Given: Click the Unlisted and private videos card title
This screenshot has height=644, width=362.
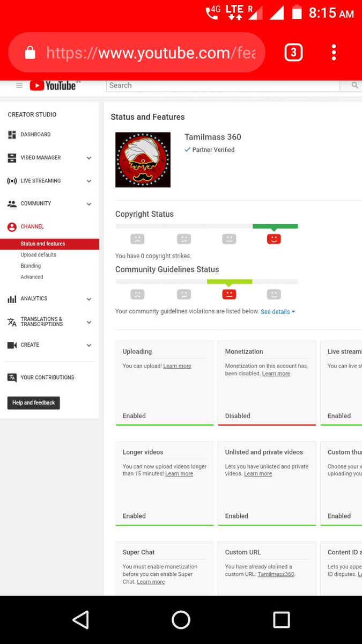Looking at the screenshot, I should point(264,452).
